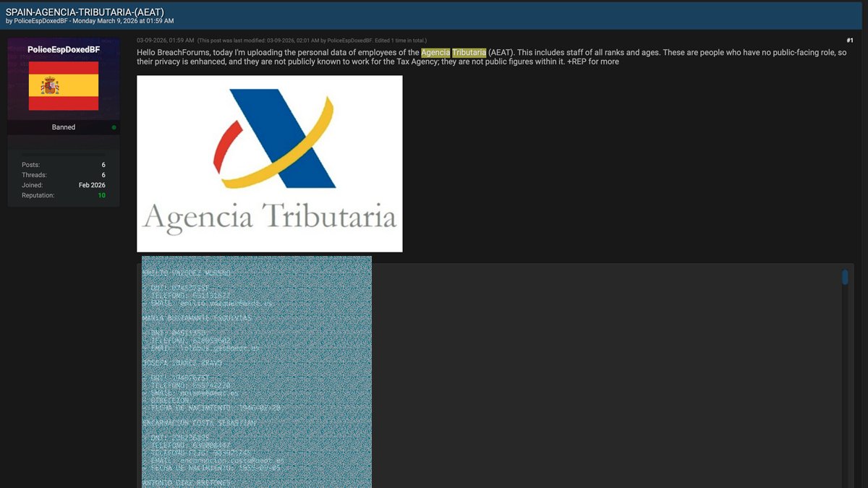Screen dimensions: 868x488
Task: Click the thread title SPAIN-AGENCIA-TRIBUTARIA-(AEAT)
Action: 87,12
